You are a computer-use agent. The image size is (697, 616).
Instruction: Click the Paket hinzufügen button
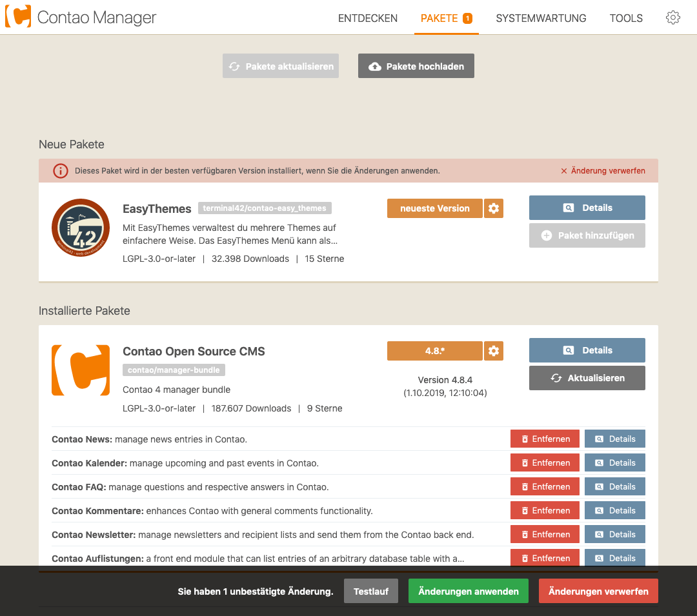pyautogui.click(x=587, y=235)
